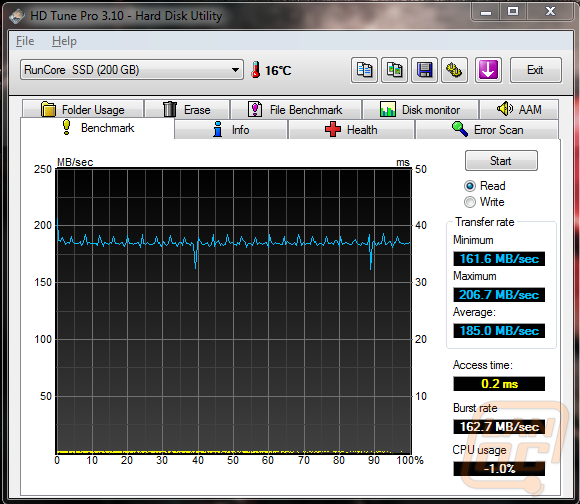The width and height of the screenshot is (580, 504).
Task: Click the purple down-arrow tray icon
Action: (x=488, y=70)
